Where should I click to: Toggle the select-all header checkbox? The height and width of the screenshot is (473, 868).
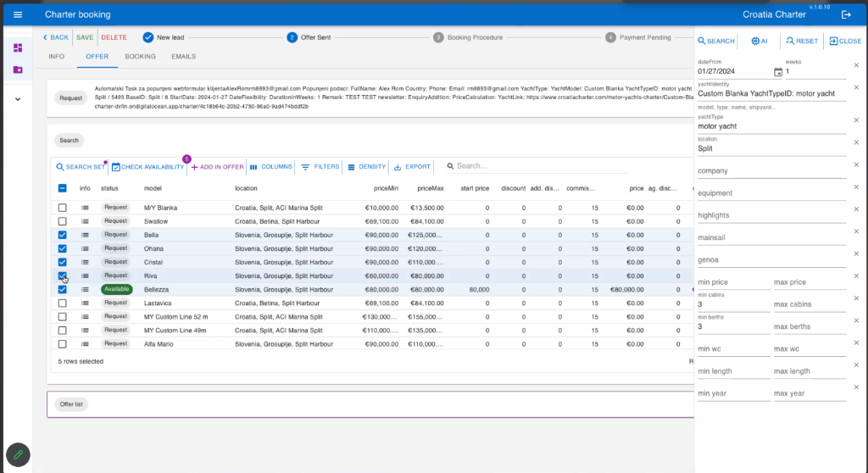click(x=63, y=188)
